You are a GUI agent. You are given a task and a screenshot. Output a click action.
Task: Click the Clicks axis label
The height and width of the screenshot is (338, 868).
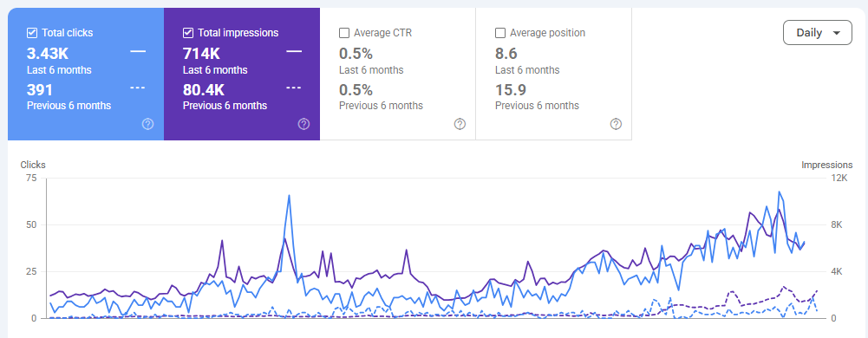point(33,165)
